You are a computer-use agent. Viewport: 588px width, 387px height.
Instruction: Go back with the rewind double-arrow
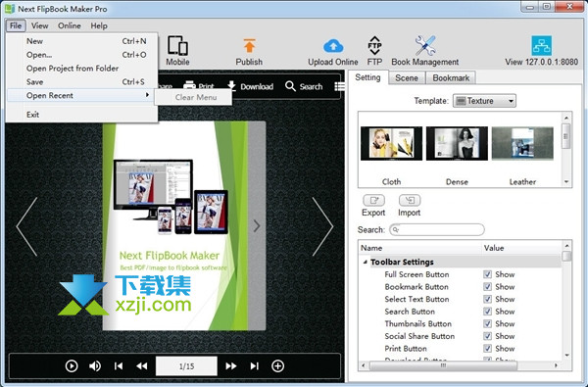(x=142, y=366)
